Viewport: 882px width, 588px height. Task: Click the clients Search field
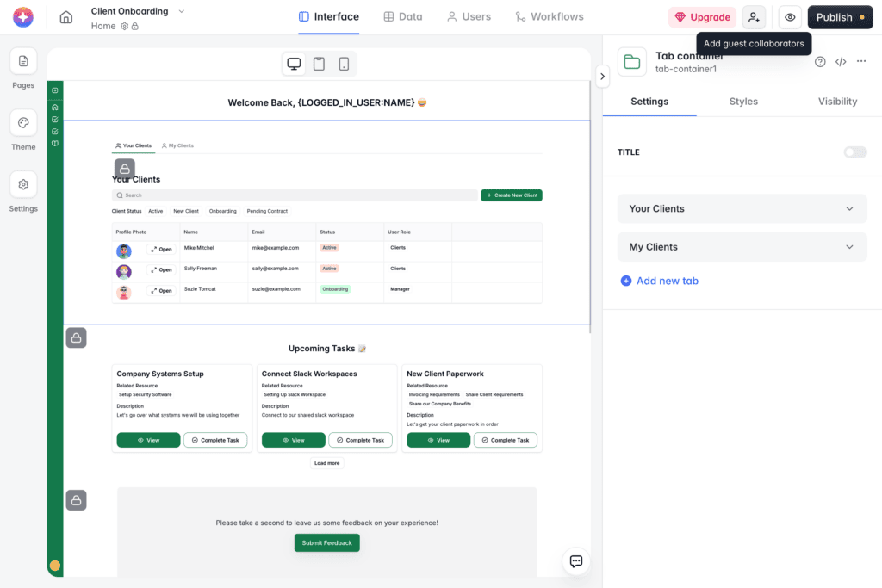click(x=295, y=195)
